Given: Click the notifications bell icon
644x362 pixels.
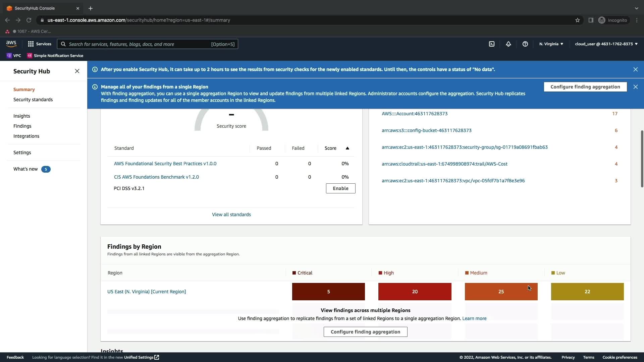Looking at the screenshot, I should coord(508,44).
